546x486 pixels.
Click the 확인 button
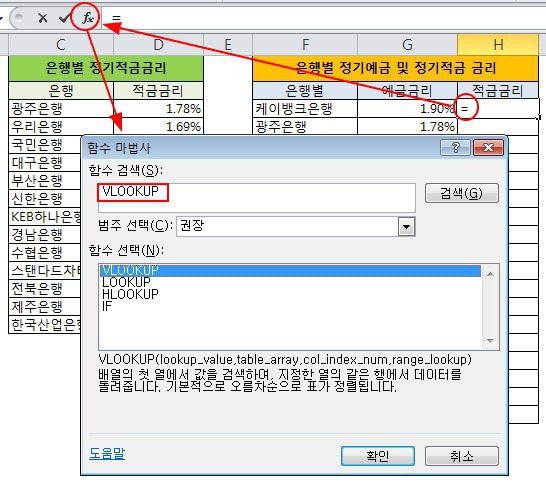(x=378, y=456)
